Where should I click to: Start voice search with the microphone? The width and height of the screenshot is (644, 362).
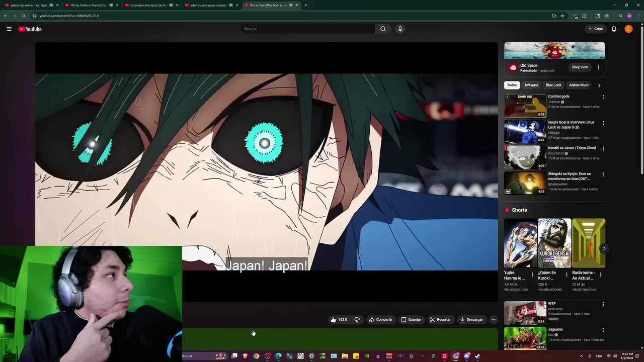pos(400,29)
